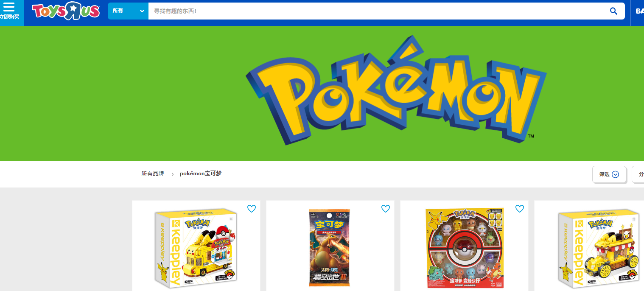644x291 pixels.
Task: Open the 筛选 filter dropdown
Action: [609, 174]
